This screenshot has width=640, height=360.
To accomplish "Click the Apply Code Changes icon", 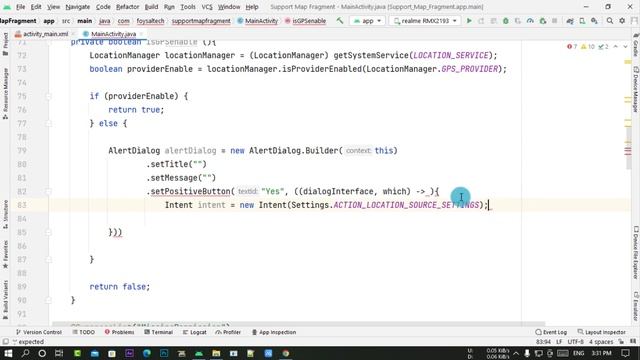I will click(x=493, y=20).
